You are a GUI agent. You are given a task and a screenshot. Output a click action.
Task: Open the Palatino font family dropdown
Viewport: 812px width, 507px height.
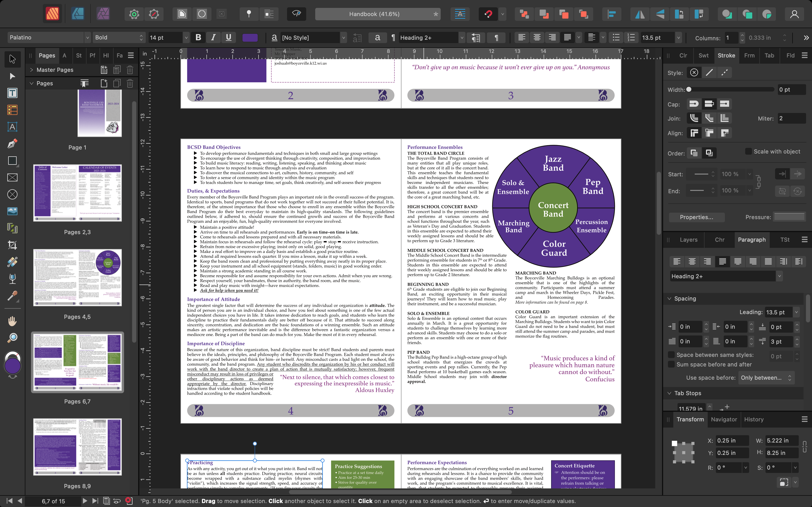pyautogui.click(x=87, y=37)
